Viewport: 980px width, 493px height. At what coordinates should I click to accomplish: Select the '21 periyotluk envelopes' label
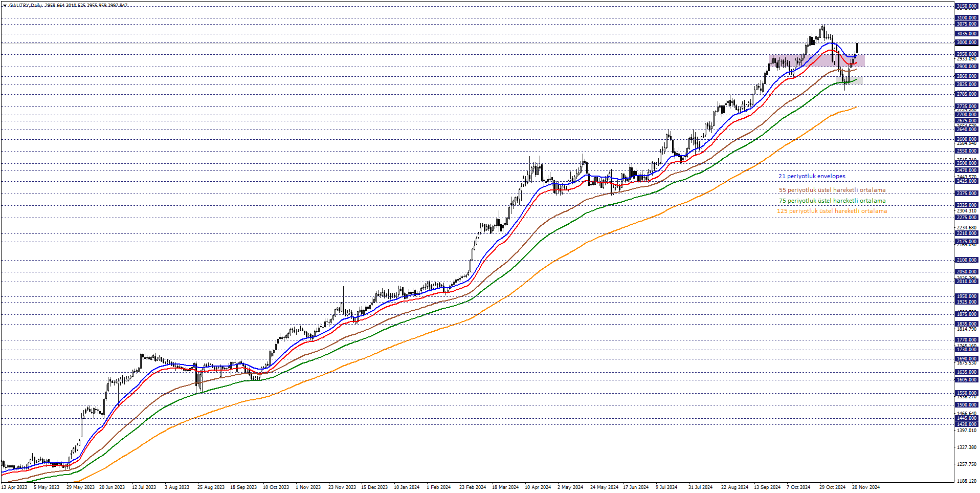pyautogui.click(x=812, y=176)
